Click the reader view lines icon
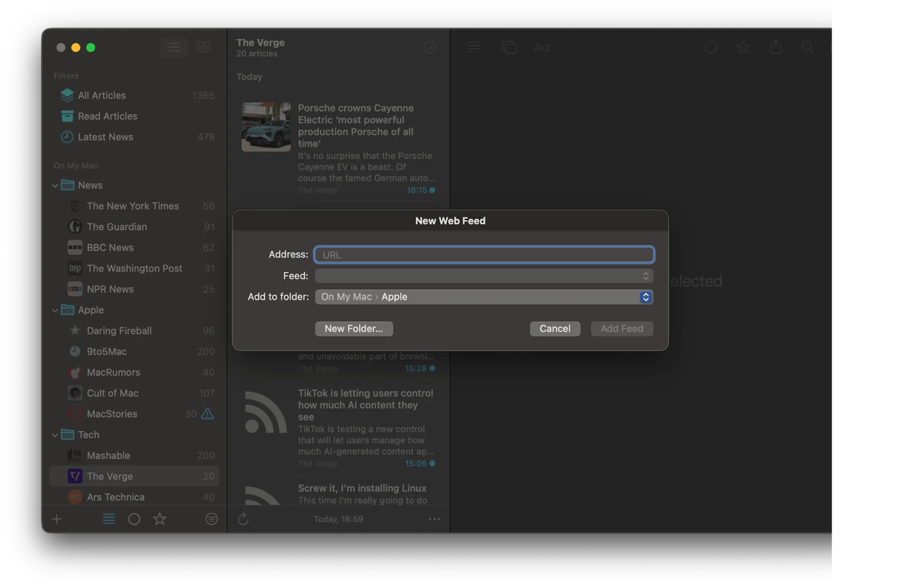 [x=474, y=47]
